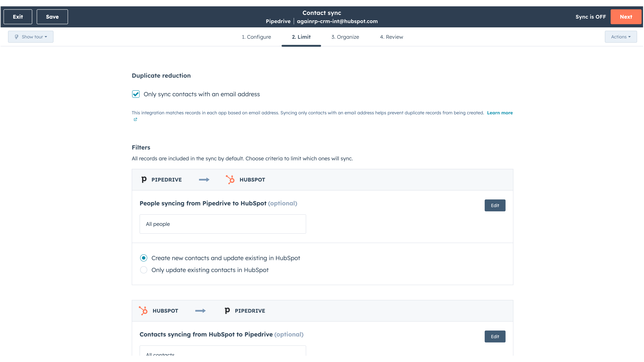
Task: Click Edit for People syncing from Pipedrive to HubSpot
Action: [495, 205]
